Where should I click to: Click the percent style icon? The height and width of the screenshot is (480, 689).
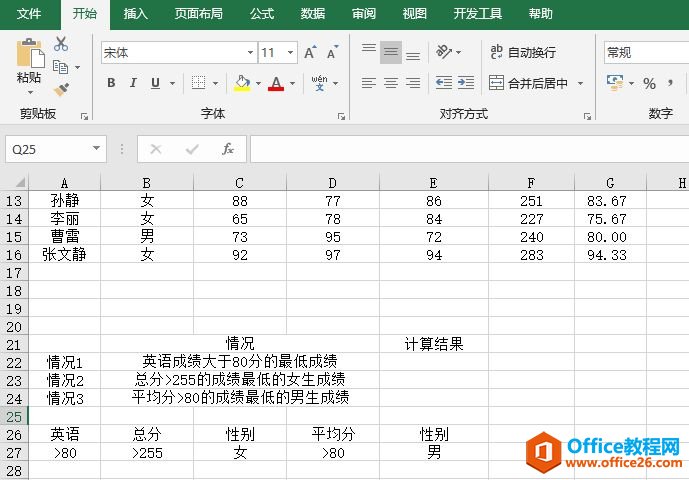point(649,83)
